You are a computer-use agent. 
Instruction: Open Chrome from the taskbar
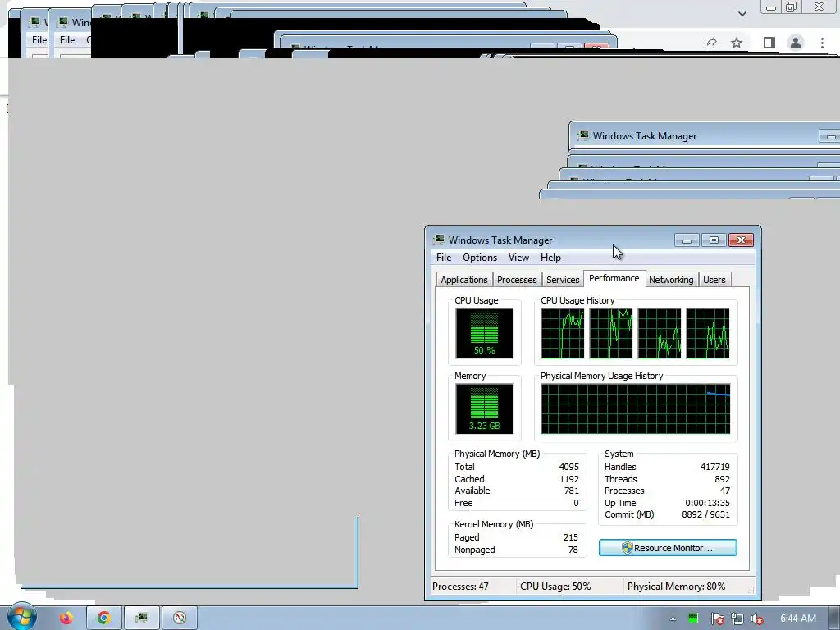(104, 619)
